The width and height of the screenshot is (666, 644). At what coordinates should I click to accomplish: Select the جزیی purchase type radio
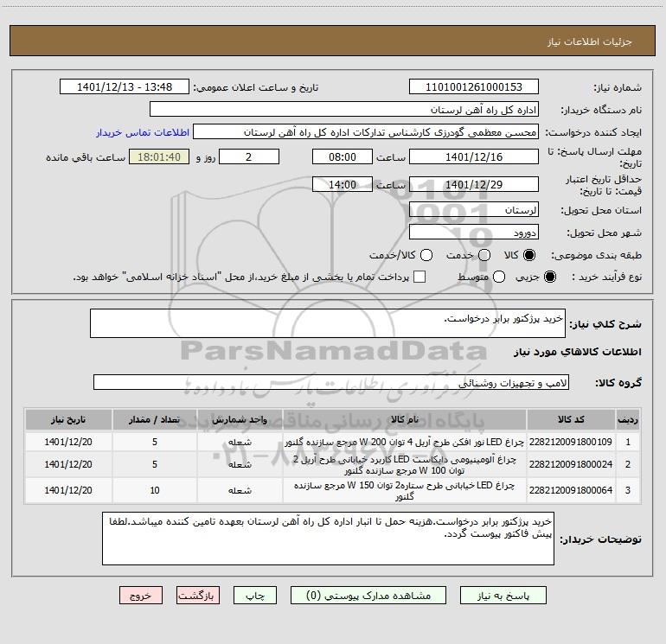pos(549,277)
